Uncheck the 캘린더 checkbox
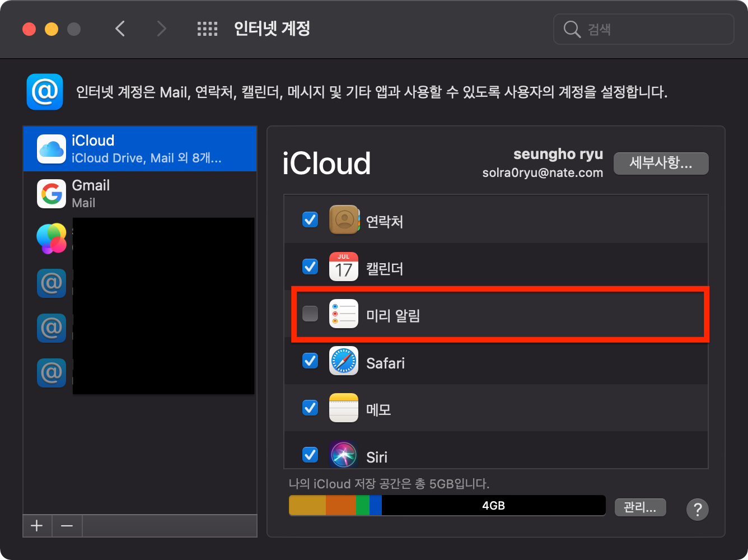This screenshot has width=748, height=560. pyautogui.click(x=310, y=267)
